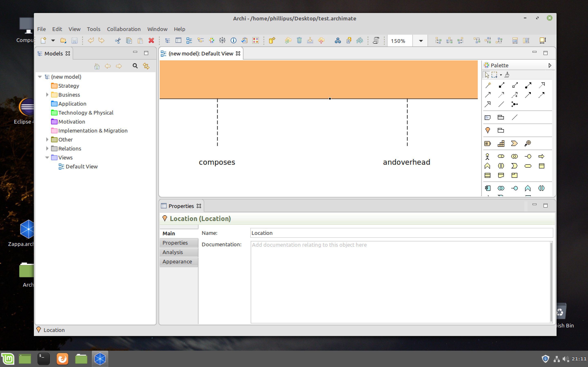Click the Validate Model toolbar icon

(245, 40)
